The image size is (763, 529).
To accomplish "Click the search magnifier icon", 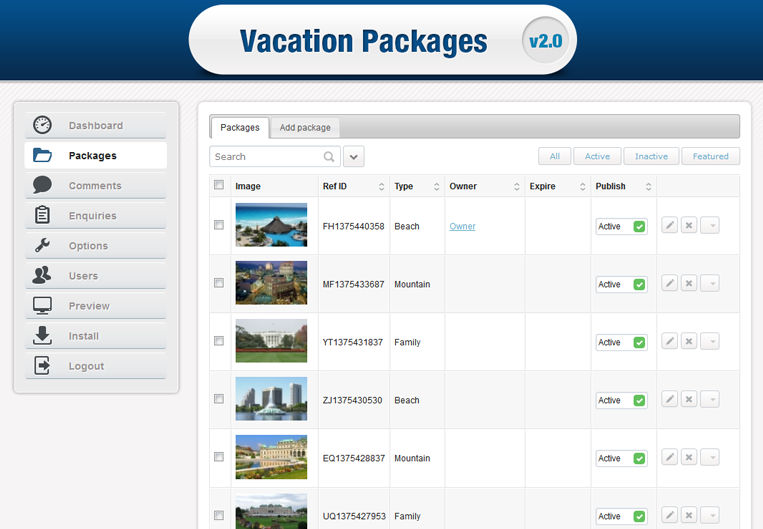I will 329,157.
